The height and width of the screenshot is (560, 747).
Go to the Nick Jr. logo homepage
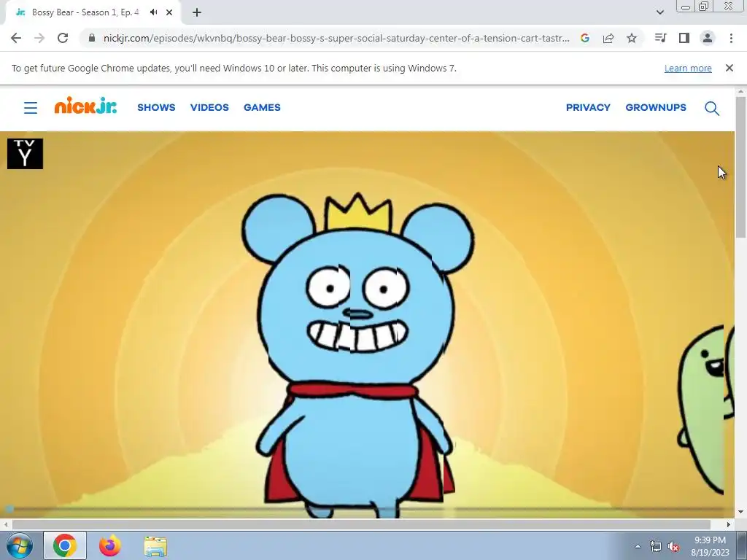click(85, 106)
